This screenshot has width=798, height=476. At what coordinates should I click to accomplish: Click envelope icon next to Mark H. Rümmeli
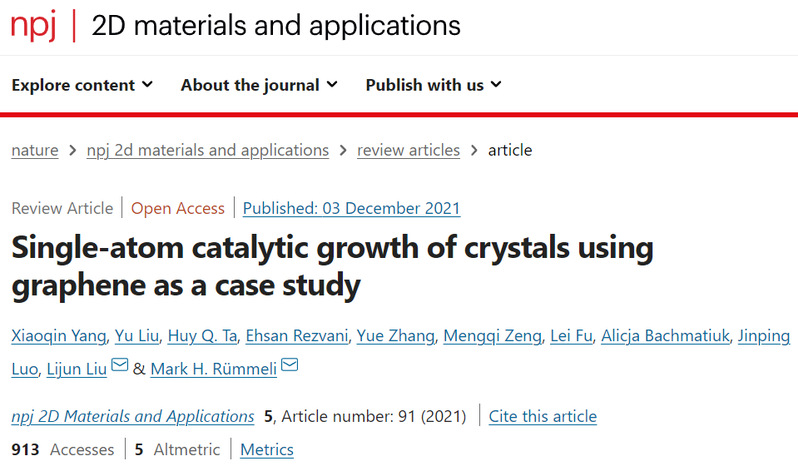(290, 367)
